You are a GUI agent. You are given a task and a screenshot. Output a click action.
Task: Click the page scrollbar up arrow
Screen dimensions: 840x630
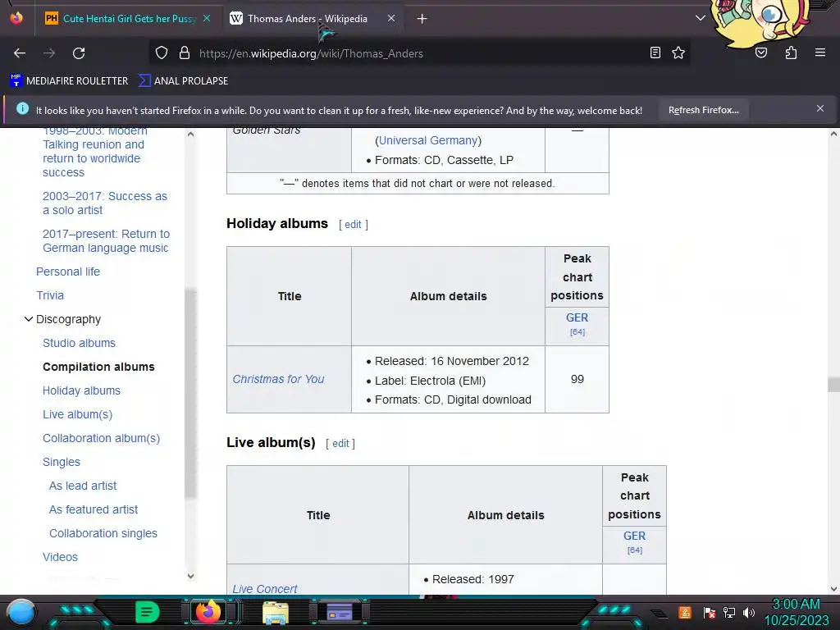point(833,134)
